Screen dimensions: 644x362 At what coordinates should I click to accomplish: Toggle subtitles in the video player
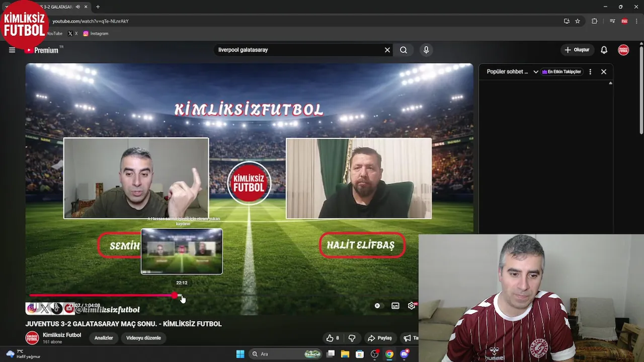point(395,306)
